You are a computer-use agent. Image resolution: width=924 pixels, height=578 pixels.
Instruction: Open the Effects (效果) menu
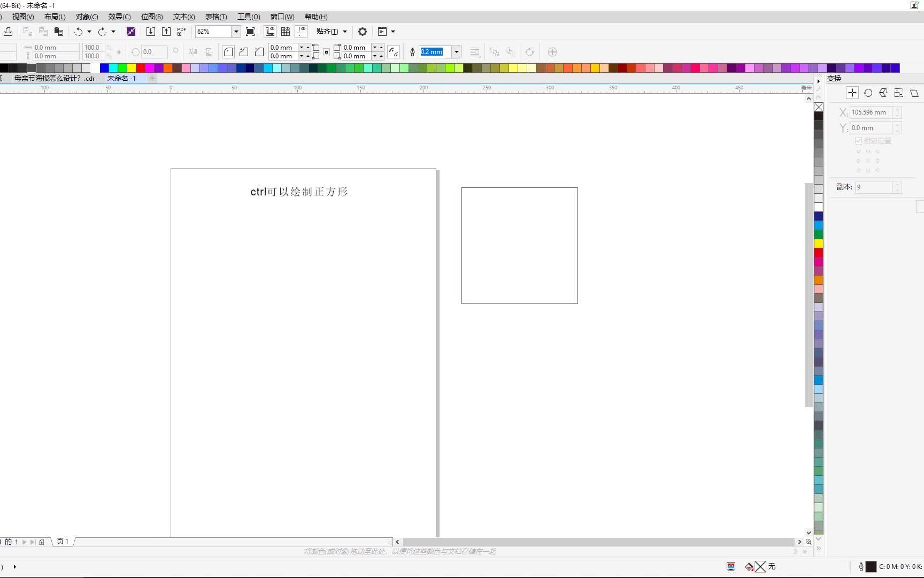click(119, 17)
